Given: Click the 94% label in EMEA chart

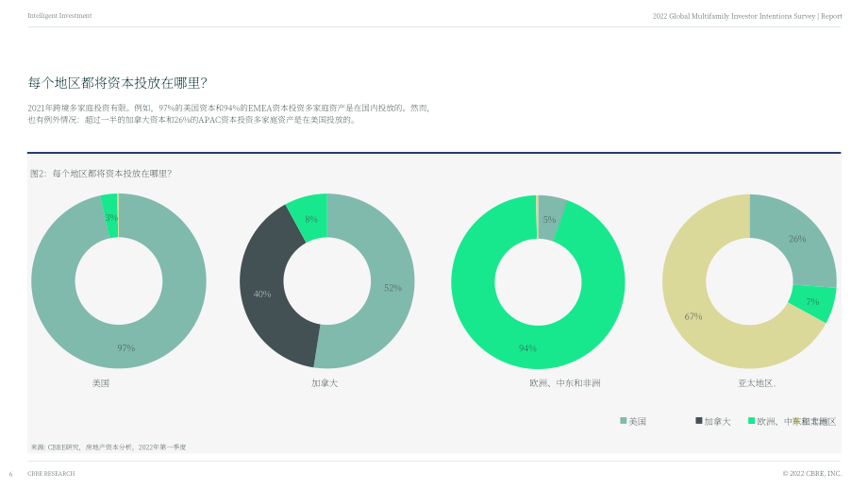Looking at the screenshot, I should point(527,347).
